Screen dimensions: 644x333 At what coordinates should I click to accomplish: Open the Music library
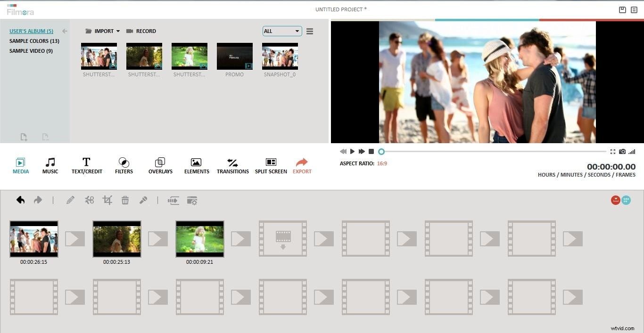(50, 166)
